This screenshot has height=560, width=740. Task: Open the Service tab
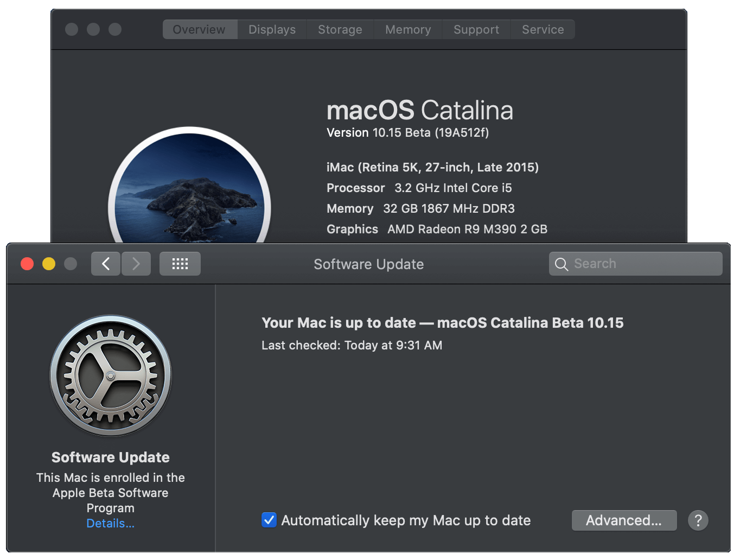click(543, 29)
